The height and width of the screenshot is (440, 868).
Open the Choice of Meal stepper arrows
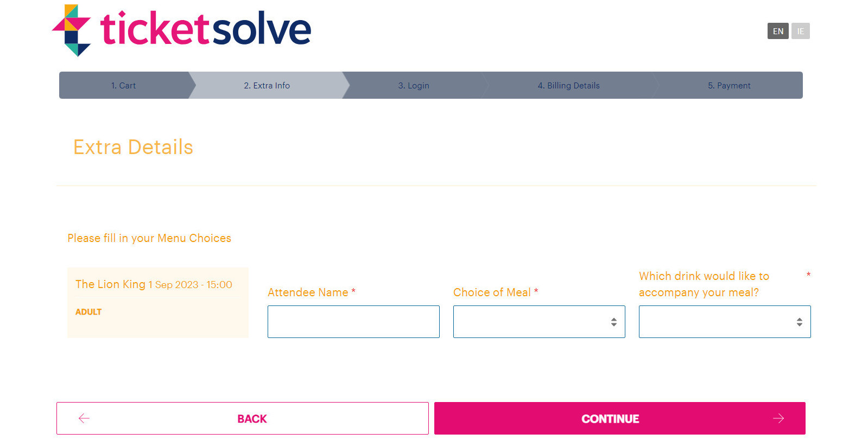(x=613, y=321)
